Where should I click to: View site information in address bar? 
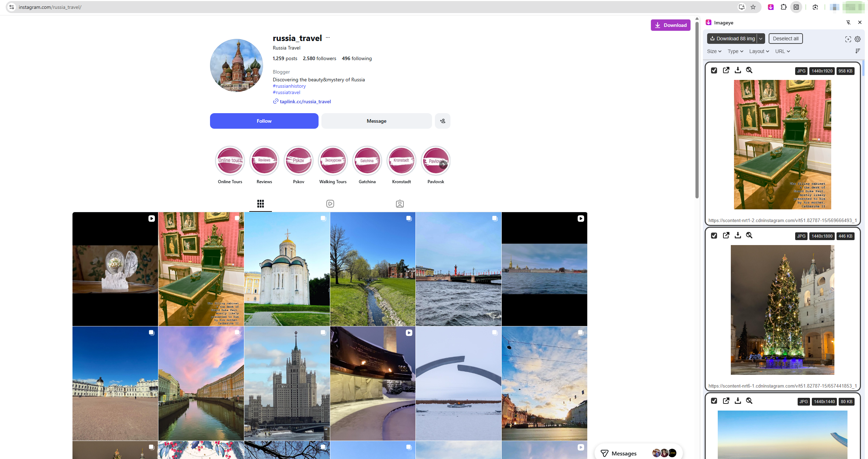click(12, 7)
